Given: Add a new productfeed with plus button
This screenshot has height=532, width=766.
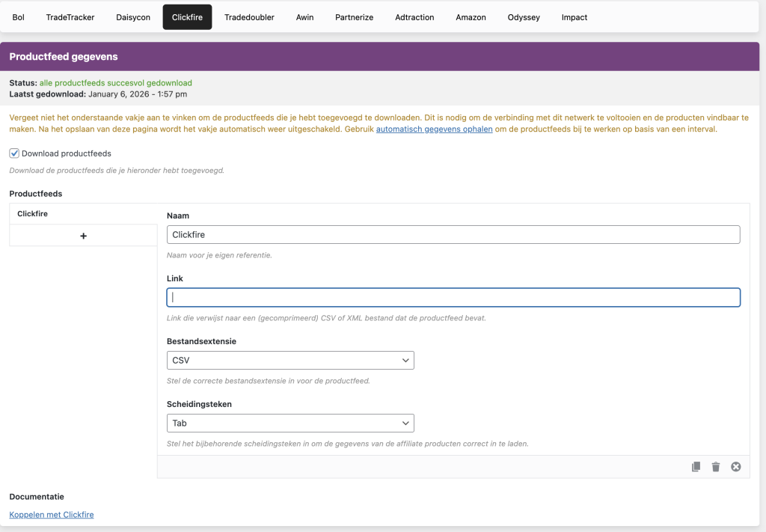Looking at the screenshot, I should [x=83, y=236].
